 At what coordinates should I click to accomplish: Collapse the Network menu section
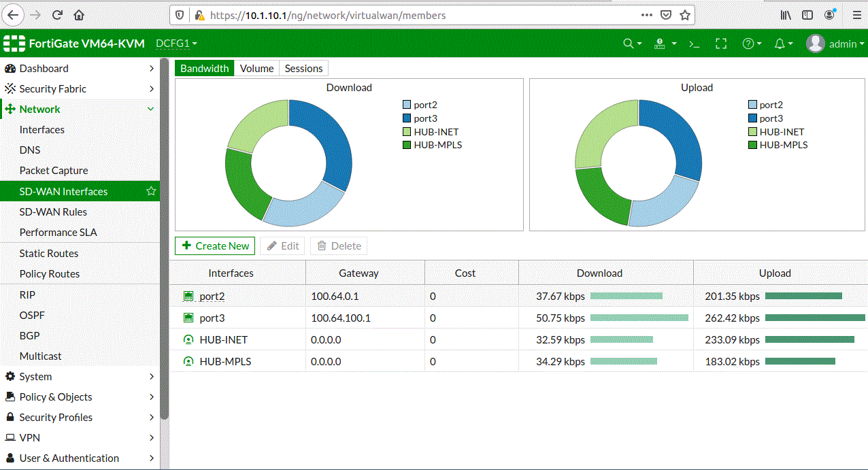click(x=80, y=109)
